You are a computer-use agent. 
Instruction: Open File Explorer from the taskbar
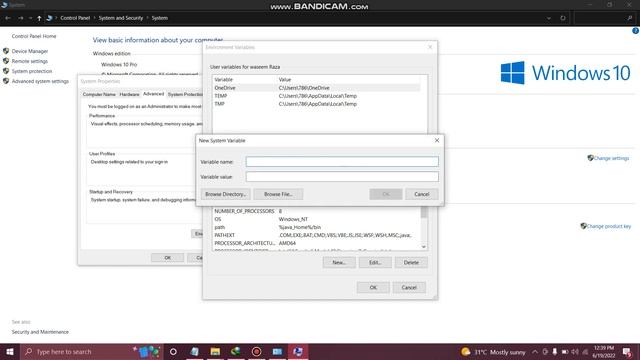click(x=215, y=351)
